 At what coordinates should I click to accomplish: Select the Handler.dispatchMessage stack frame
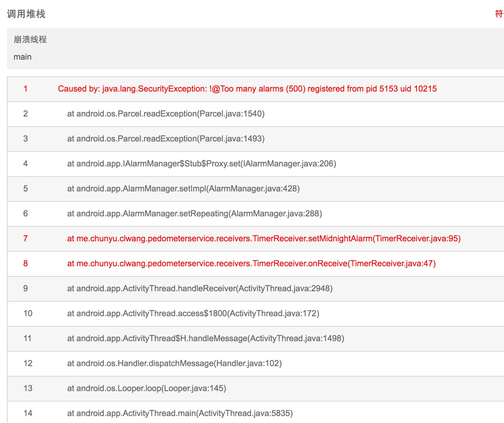(x=174, y=363)
